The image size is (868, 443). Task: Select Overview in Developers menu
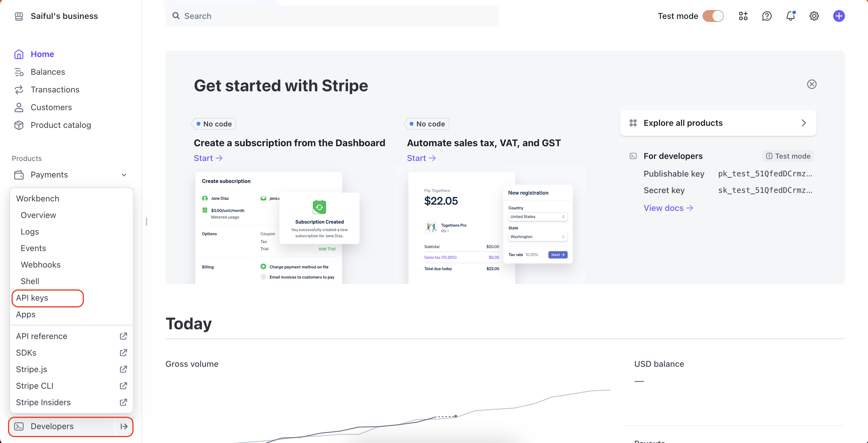38,215
